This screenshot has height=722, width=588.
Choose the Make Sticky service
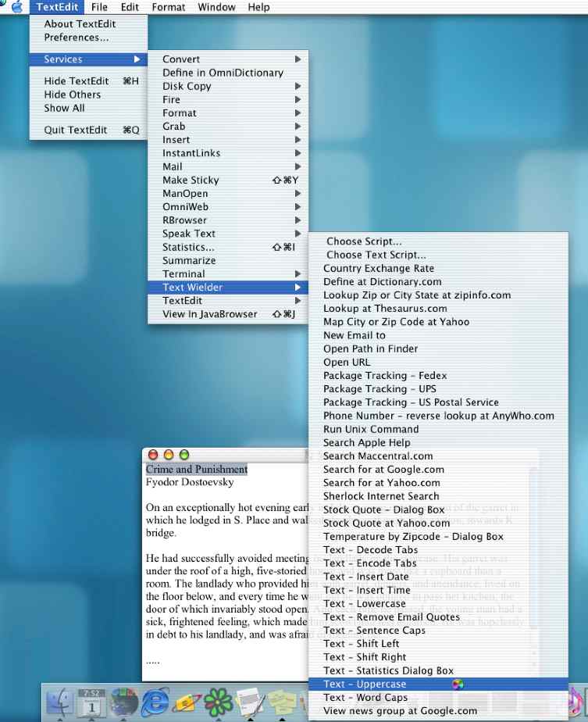pos(228,180)
